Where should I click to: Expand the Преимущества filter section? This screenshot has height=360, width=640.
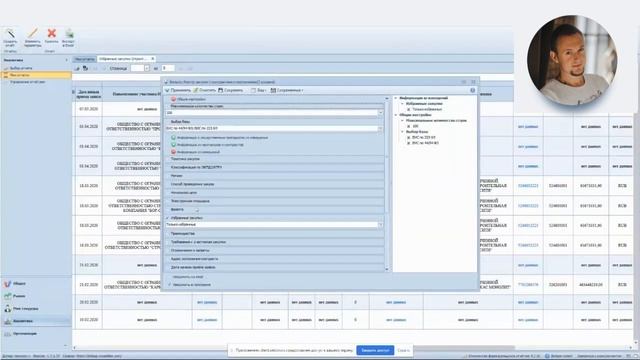point(274,233)
